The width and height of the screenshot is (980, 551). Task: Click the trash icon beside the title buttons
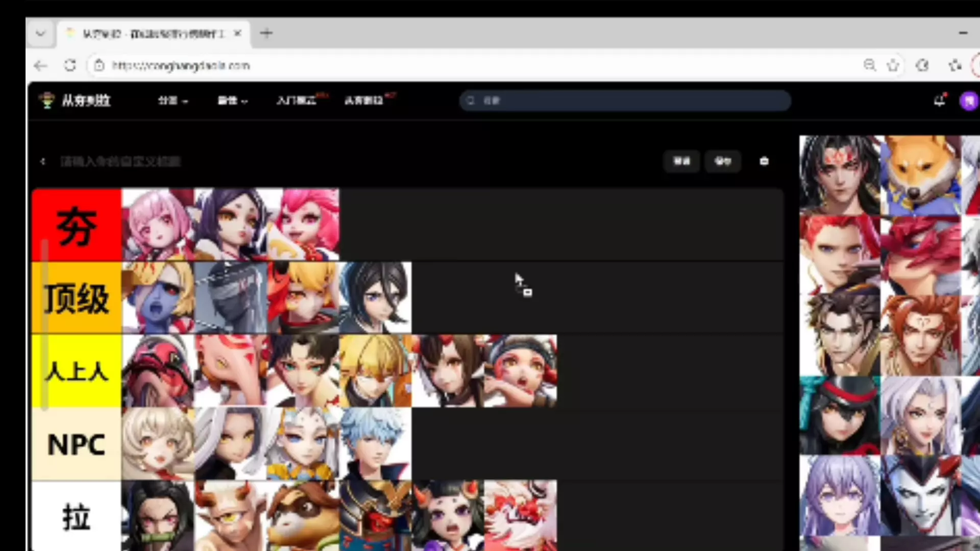point(764,161)
